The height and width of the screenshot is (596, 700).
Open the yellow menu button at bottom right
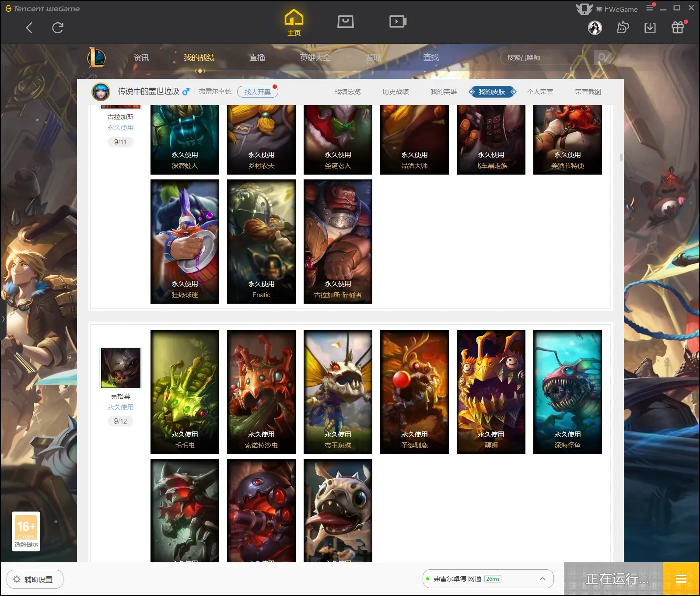(681, 579)
